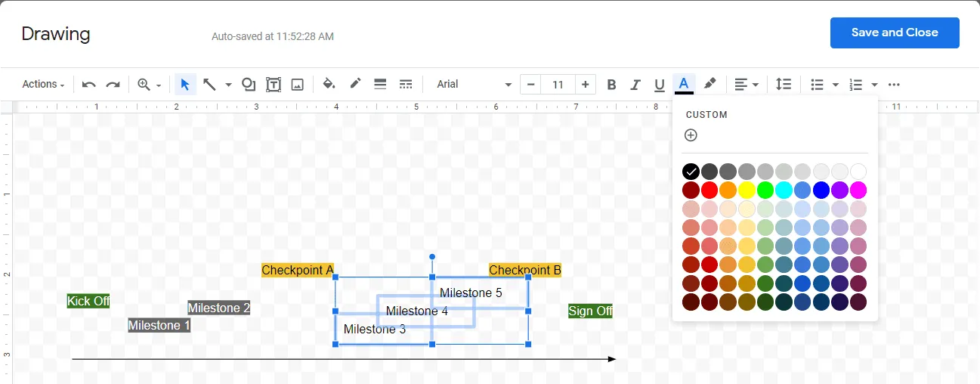
Task: Select the Text box tool
Action: coord(274,84)
